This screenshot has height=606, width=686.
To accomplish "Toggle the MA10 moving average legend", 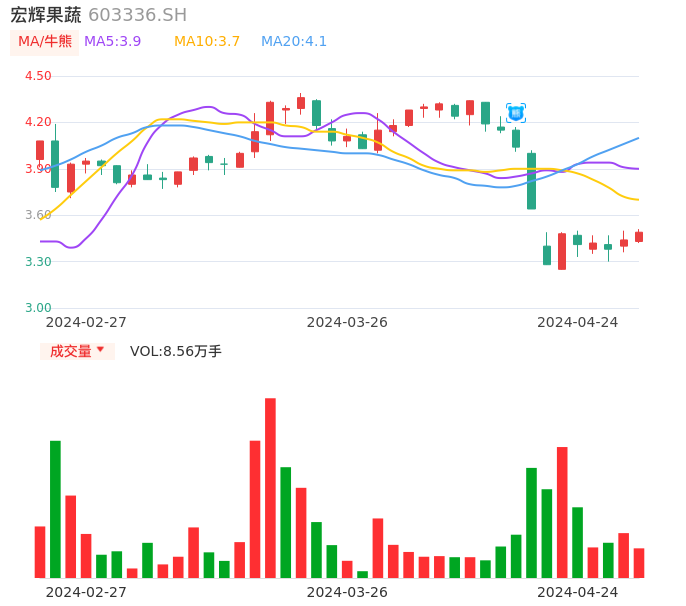I will pos(207,42).
